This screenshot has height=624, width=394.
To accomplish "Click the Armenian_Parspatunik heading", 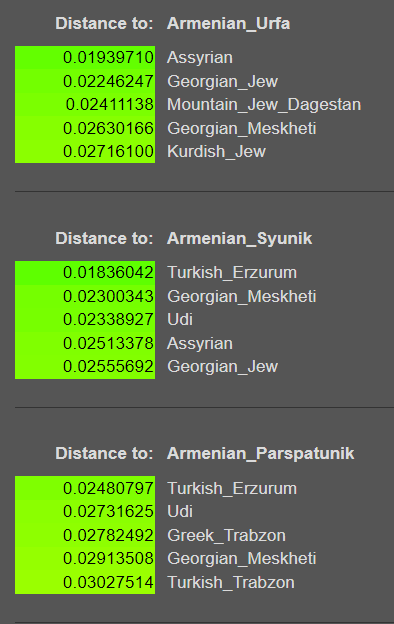I will click(261, 453).
